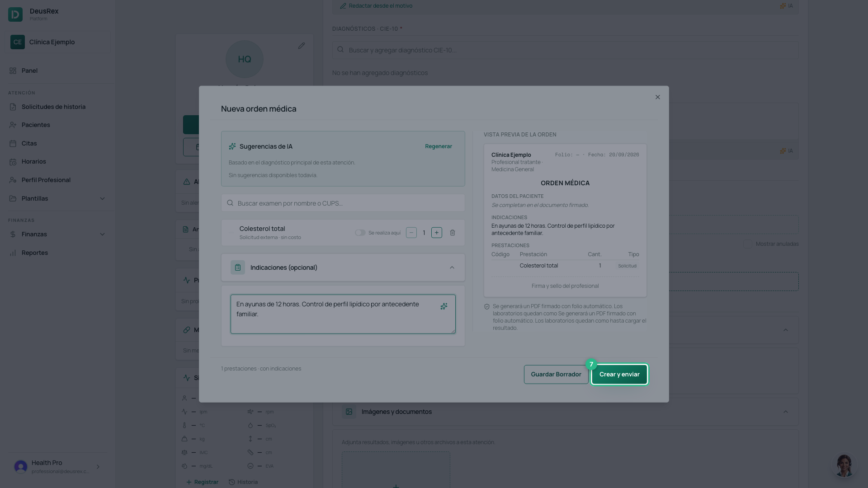This screenshot has width=868, height=488.
Task: Close the Nueva orden médica dialog
Action: tap(658, 97)
